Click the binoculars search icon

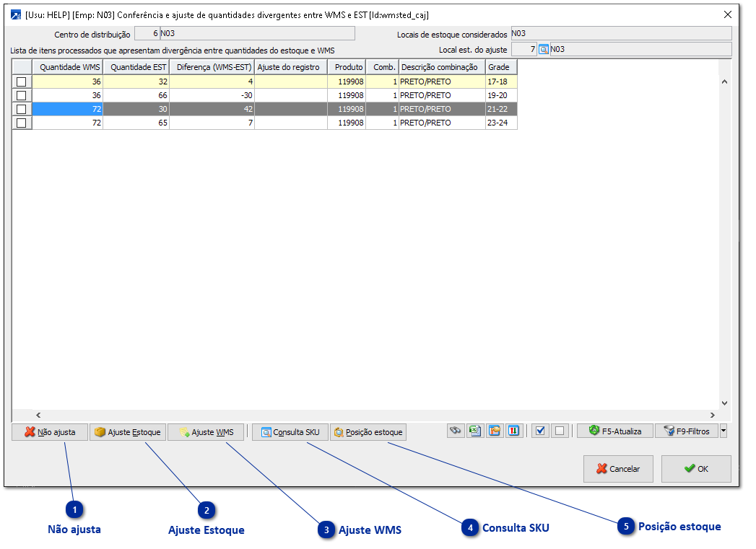click(456, 431)
